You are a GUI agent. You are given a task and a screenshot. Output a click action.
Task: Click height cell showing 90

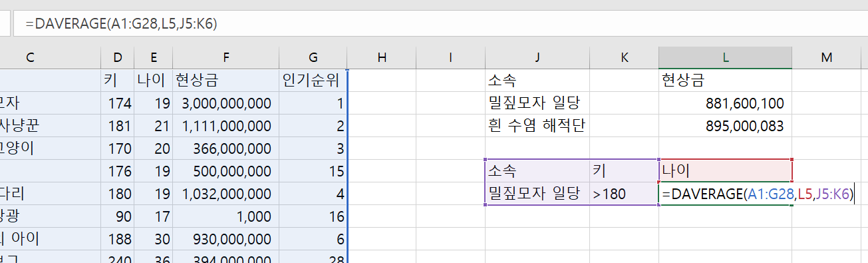click(117, 216)
